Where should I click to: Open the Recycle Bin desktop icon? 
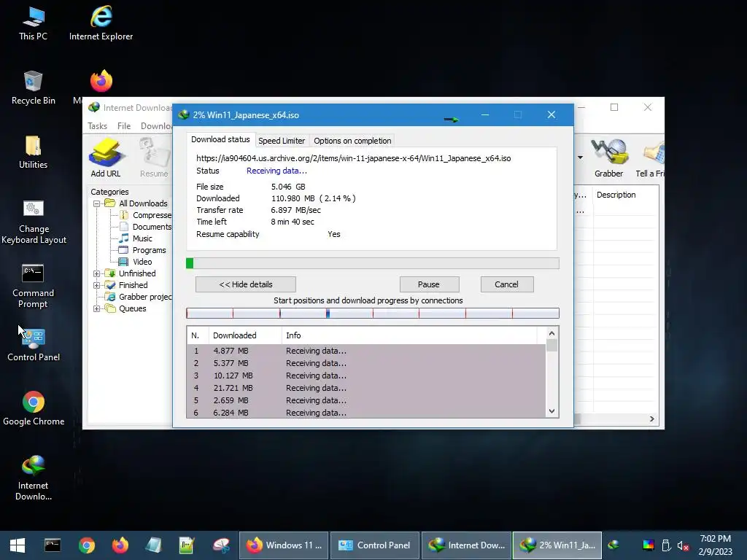tap(33, 88)
